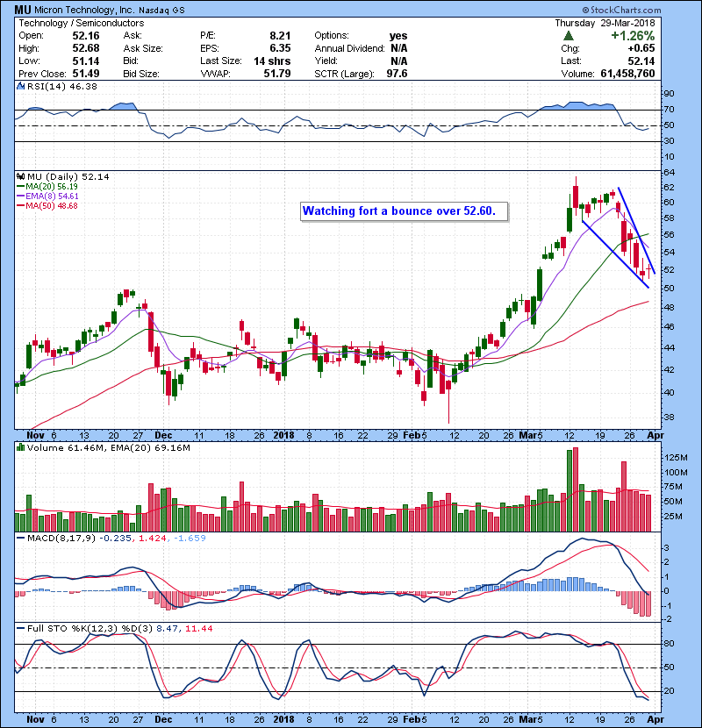
Task: Click the Options value yes
Action: coord(398,36)
